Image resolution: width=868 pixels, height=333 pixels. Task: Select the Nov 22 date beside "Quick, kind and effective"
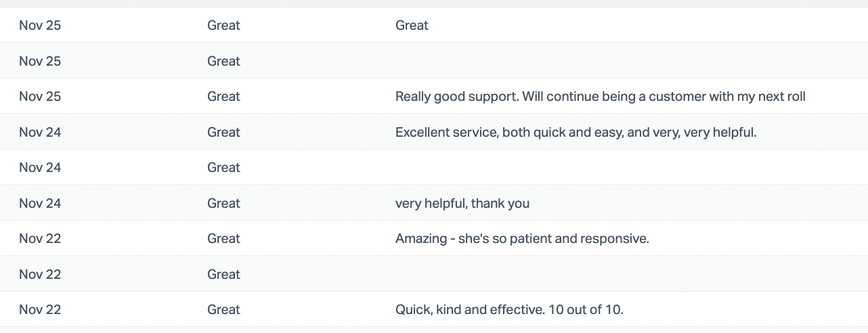(x=40, y=309)
